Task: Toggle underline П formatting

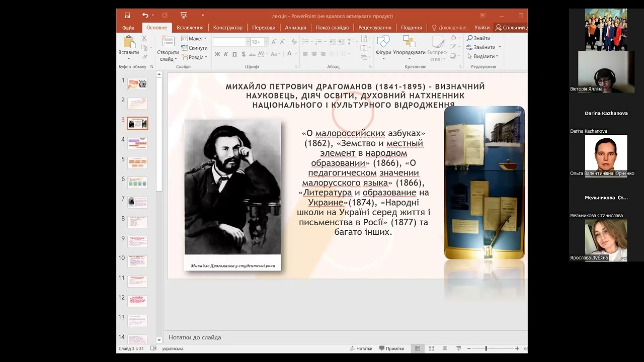Action: tap(234, 54)
